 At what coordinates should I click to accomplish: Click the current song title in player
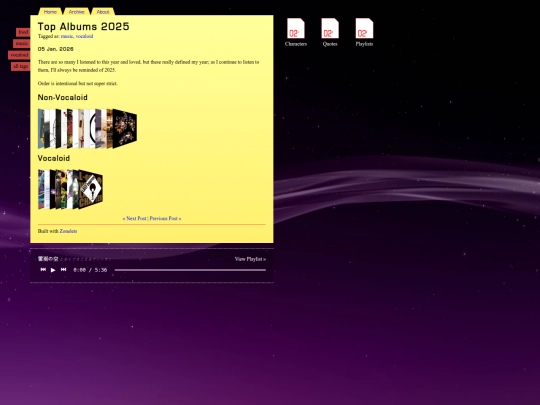click(x=48, y=259)
